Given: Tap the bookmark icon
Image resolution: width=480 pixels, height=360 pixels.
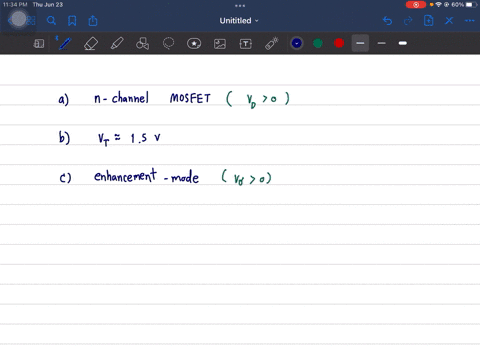Looking at the screenshot, I should click(72, 21).
